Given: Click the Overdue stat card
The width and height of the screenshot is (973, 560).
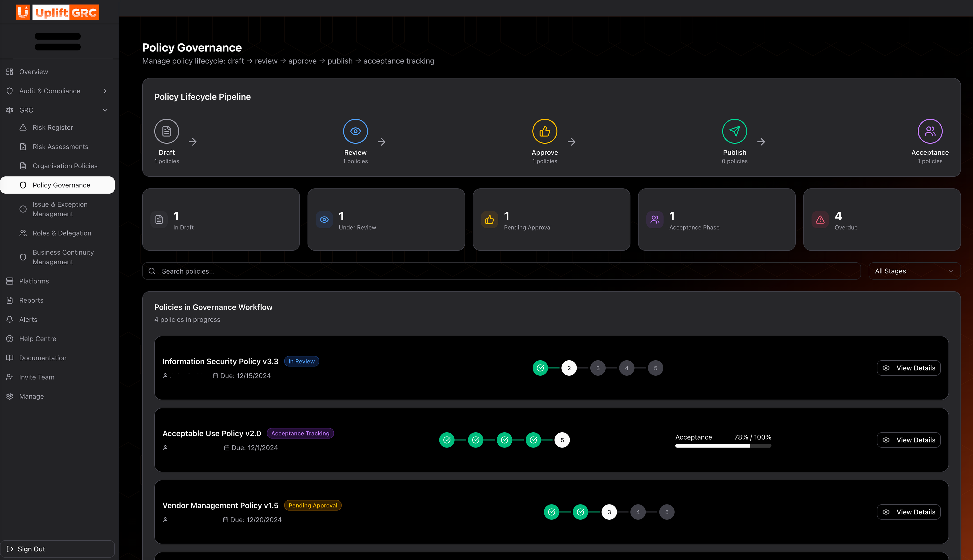Looking at the screenshot, I should (x=882, y=220).
